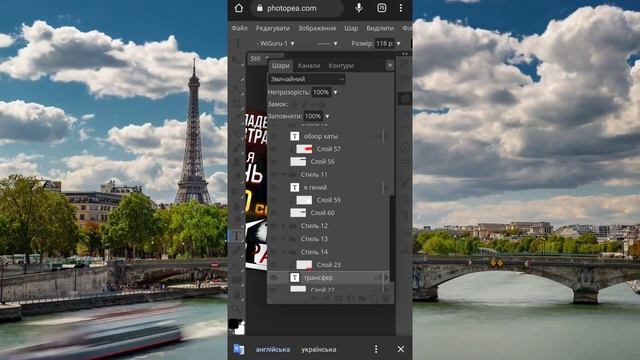The height and width of the screenshot is (360, 640).
Task: Toggle visibility eye of Слой 22
Action: (x=274, y=290)
